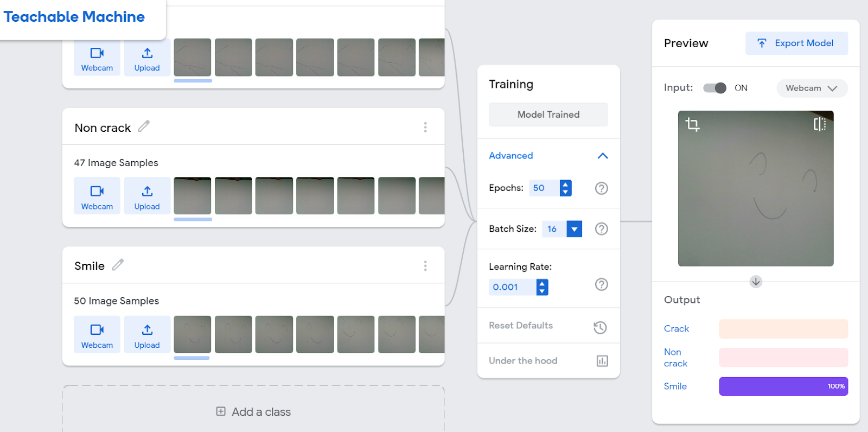This screenshot has width=868, height=432.
Task: Open the Smile class options menu
Action: (425, 265)
